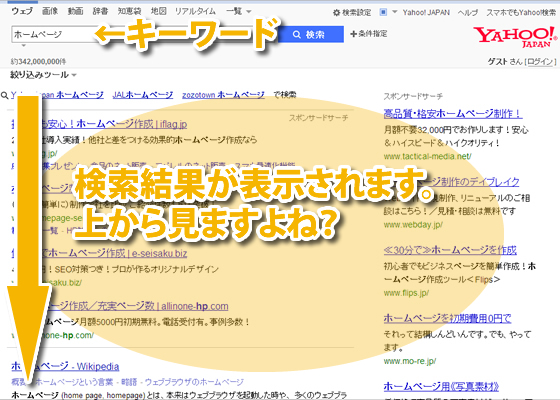Viewport: 560px width, 400px height.
Task: Open ホームページを初期費用0円で sponsored link
Action: point(448,318)
